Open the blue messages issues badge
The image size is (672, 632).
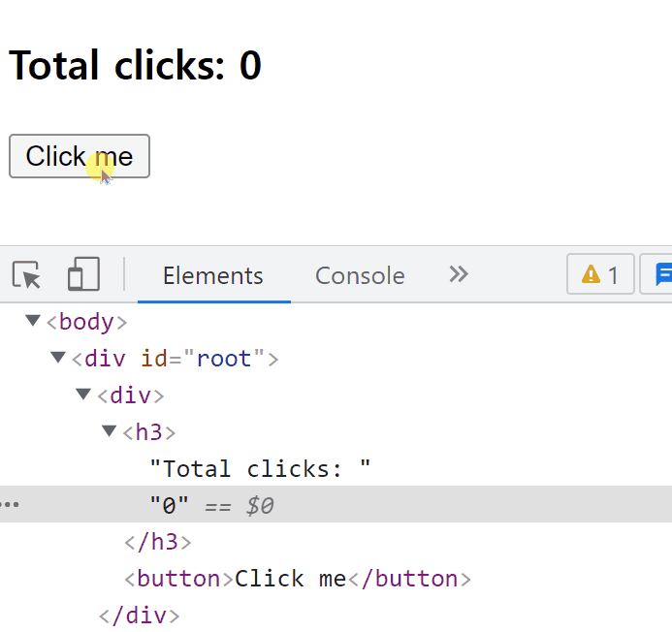[x=657, y=274]
